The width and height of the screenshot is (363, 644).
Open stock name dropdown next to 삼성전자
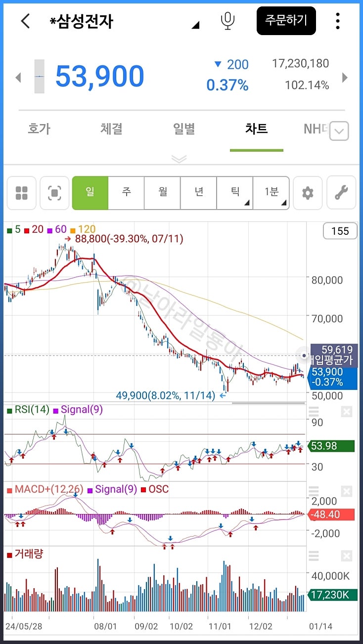195,25
